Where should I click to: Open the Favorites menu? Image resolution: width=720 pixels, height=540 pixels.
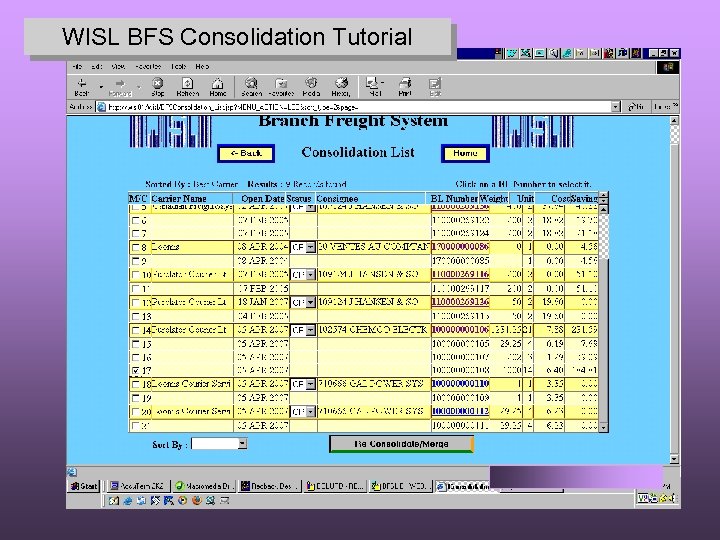click(x=148, y=67)
